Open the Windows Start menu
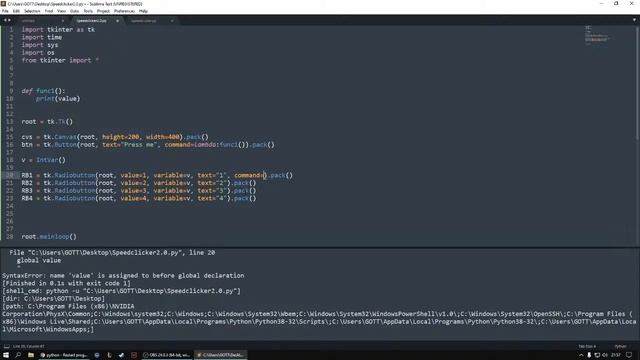 6,355
